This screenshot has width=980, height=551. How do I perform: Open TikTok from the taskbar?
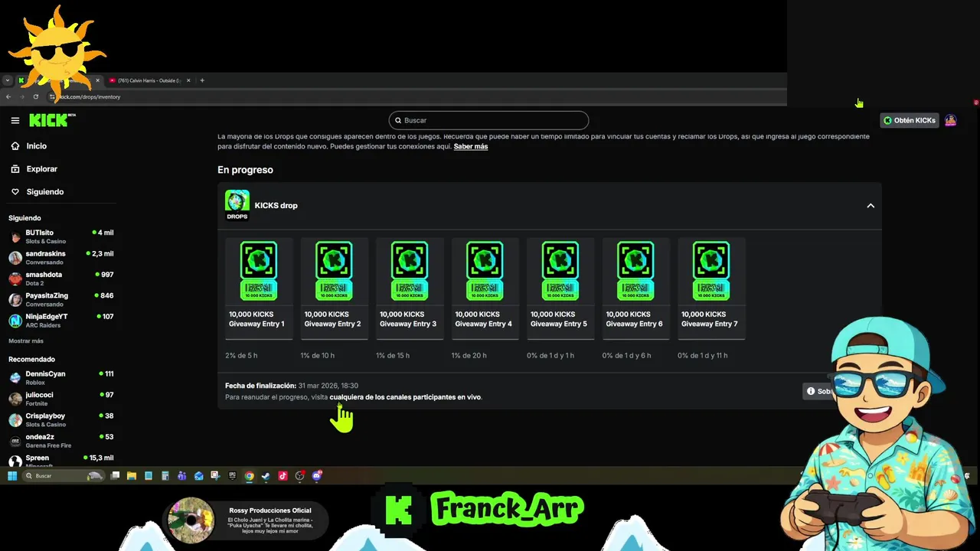click(x=283, y=476)
